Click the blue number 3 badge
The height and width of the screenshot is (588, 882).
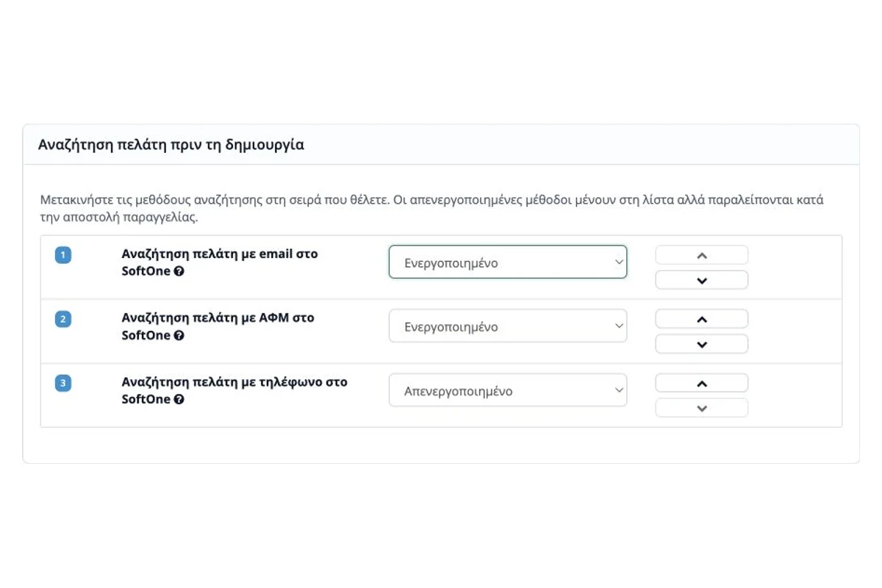click(x=63, y=383)
